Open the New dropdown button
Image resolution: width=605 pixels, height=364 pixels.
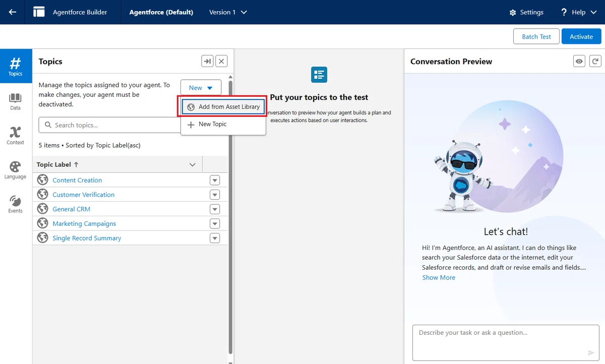point(201,88)
